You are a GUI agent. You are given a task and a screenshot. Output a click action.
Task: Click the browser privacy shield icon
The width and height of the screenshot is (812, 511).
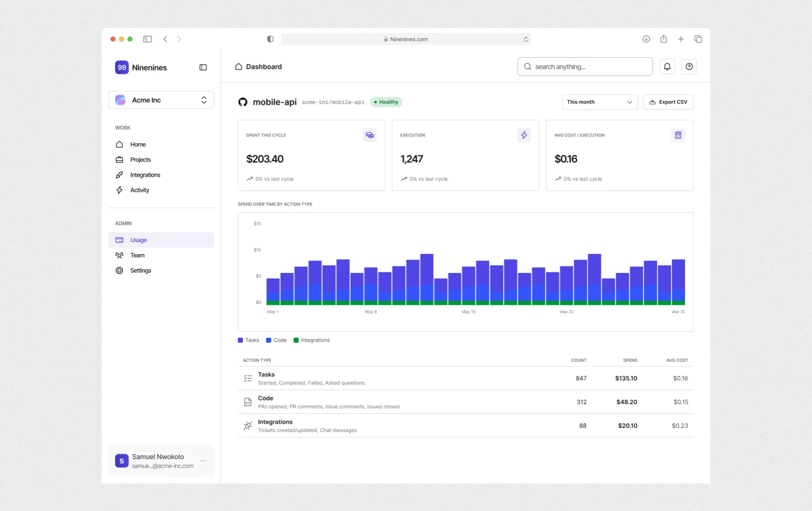pos(270,39)
